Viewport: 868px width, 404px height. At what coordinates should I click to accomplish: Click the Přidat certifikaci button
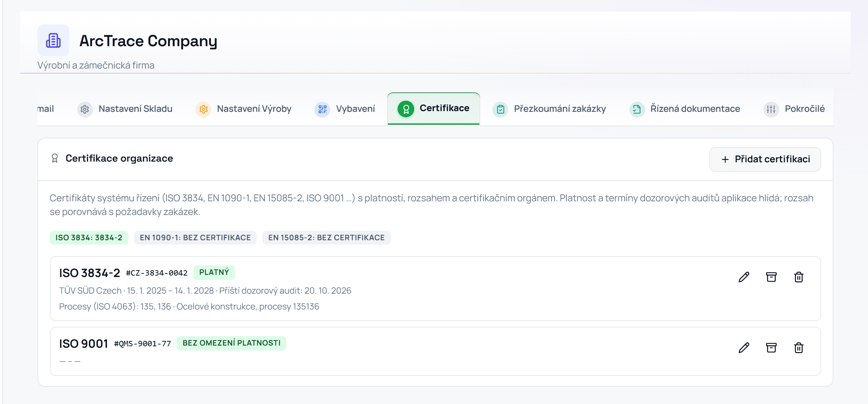[x=765, y=159]
